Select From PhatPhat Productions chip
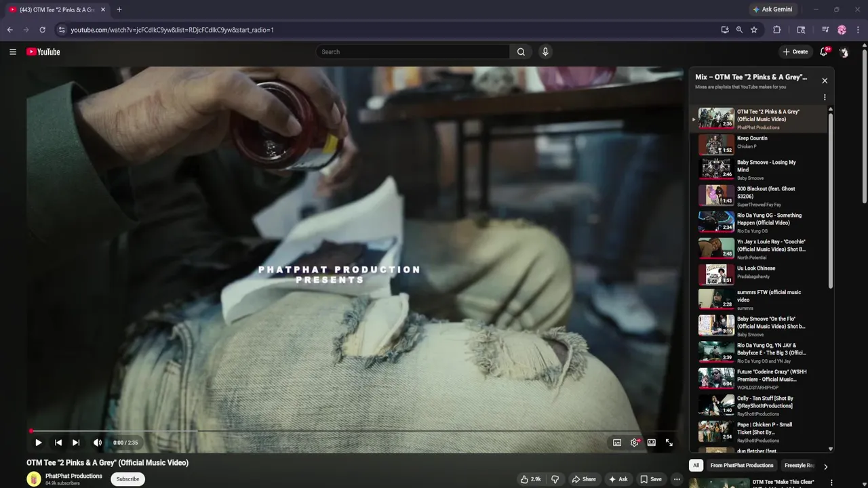868x488 pixels. pyautogui.click(x=742, y=466)
